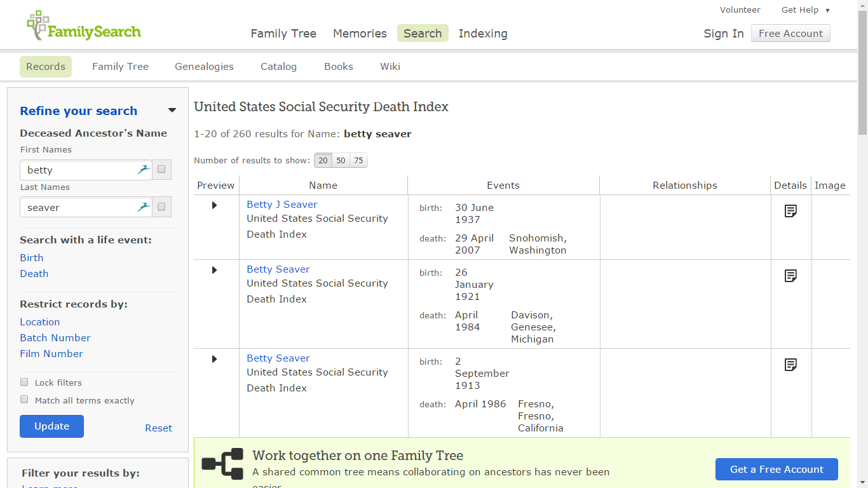Show 50 results per page

[341, 160]
